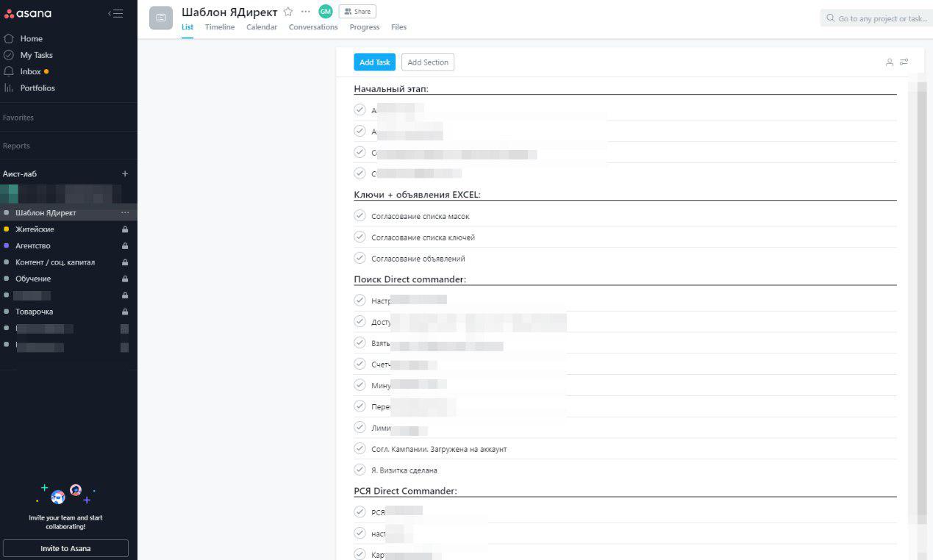Open the Житейские project with yellow dot
This screenshot has width=933, height=560.
[x=35, y=229]
